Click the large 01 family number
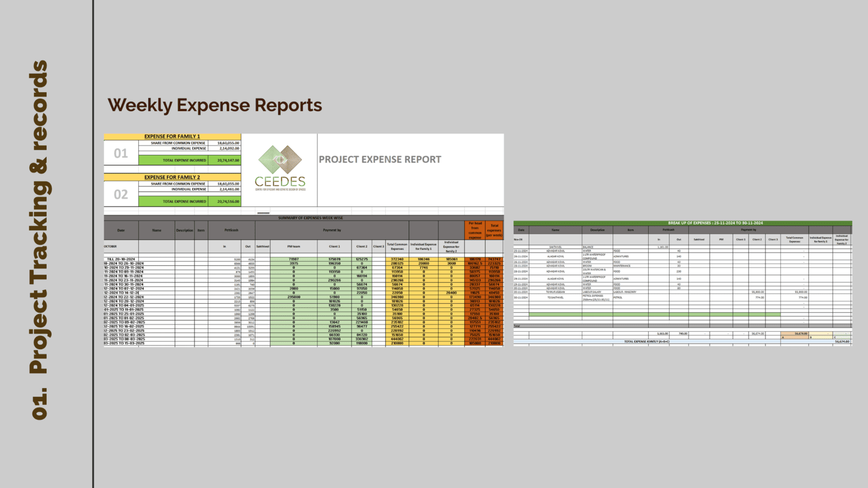868x488 pixels. (x=120, y=154)
